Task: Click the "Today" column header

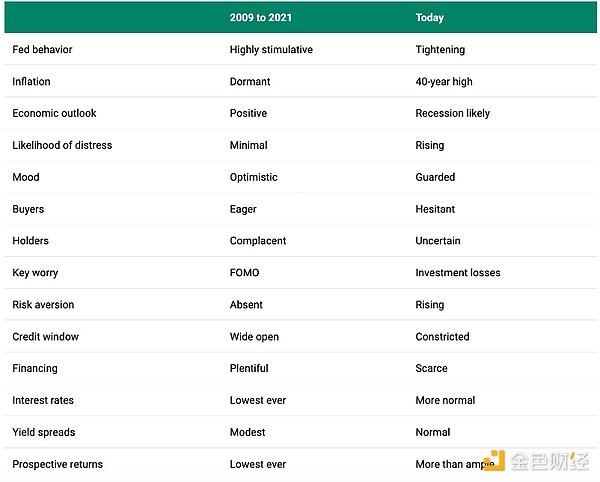Action: tap(430, 17)
